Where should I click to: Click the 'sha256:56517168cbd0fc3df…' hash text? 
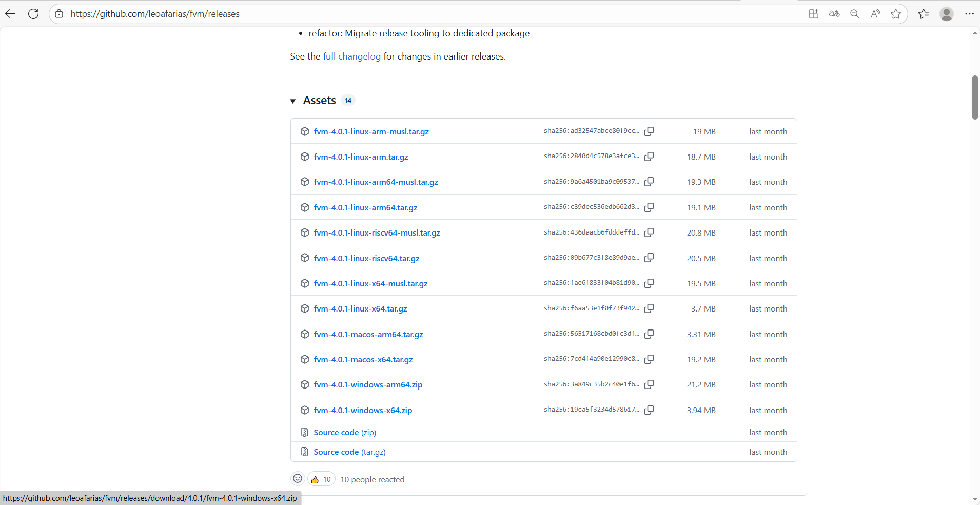pyautogui.click(x=592, y=334)
